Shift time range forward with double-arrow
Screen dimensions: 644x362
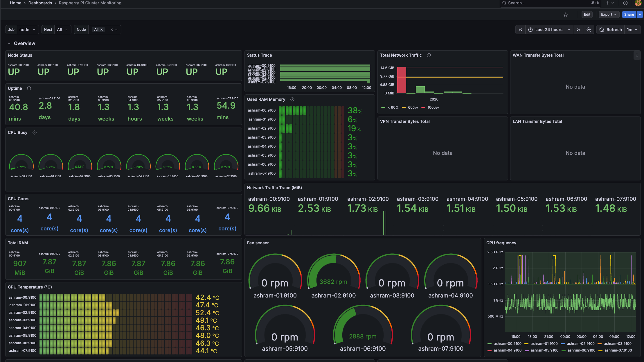point(579,30)
